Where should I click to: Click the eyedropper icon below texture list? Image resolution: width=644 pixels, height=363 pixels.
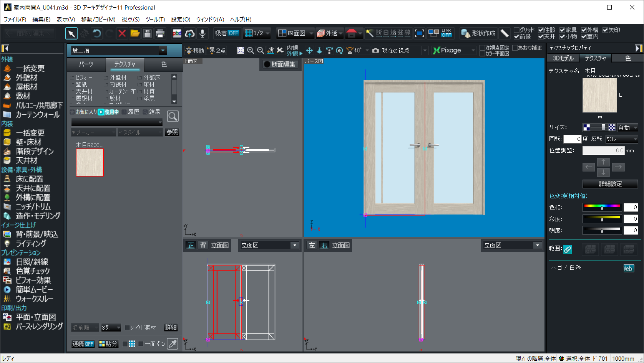[x=173, y=344]
